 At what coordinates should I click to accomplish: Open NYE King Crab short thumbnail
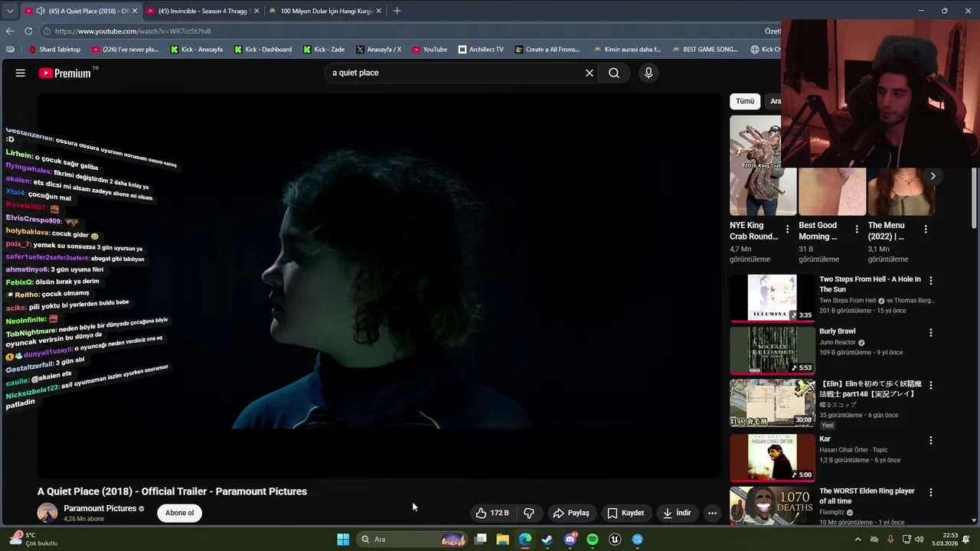(763, 165)
